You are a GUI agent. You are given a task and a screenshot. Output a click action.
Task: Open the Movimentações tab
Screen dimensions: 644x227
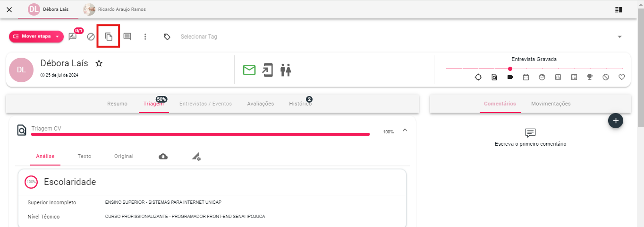[551, 104]
